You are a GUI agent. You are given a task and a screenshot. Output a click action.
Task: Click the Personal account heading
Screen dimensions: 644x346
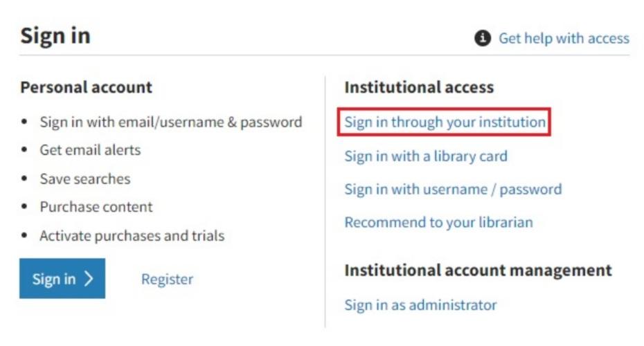pyautogui.click(x=87, y=87)
